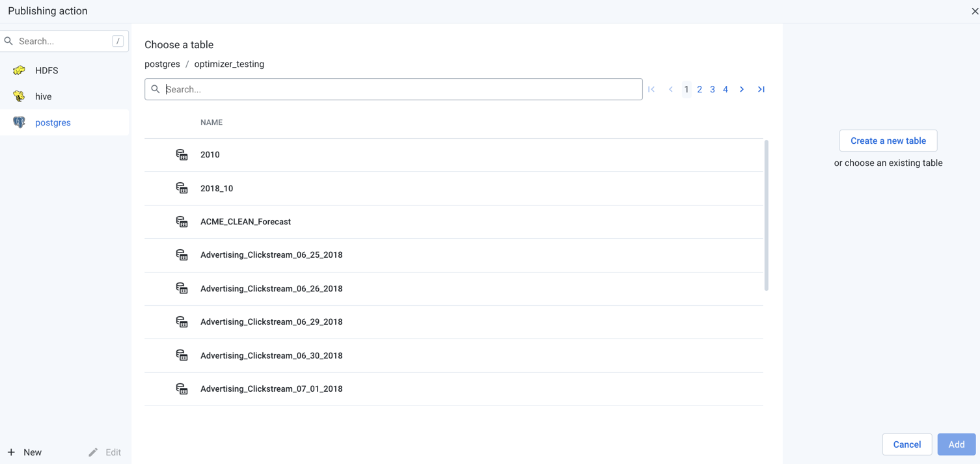Click the plus icon for New connection
Screen dimensions: 980x464
coord(11,452)
